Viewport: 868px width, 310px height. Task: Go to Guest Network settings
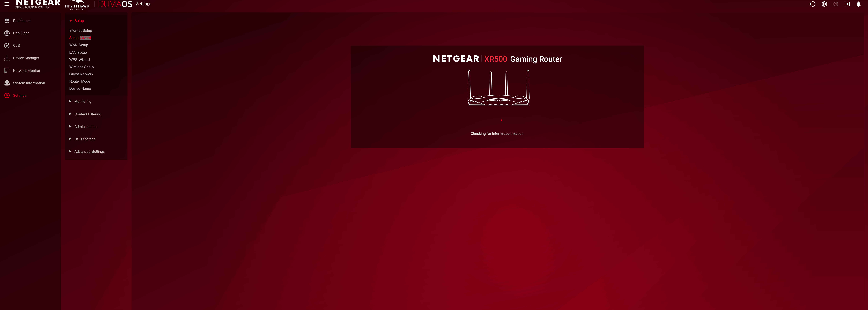click(81, 74)
